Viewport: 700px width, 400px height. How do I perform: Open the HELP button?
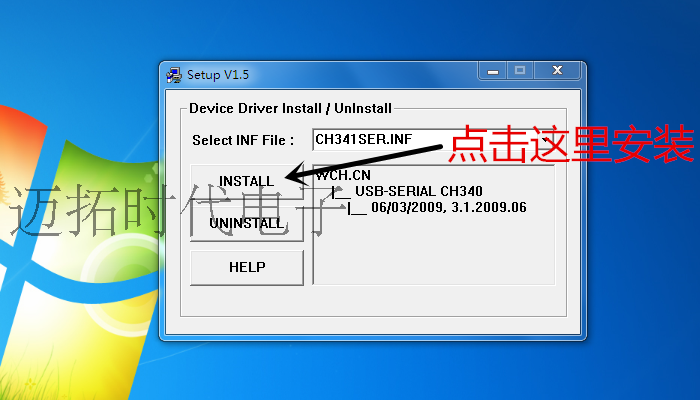click(246, 267)
